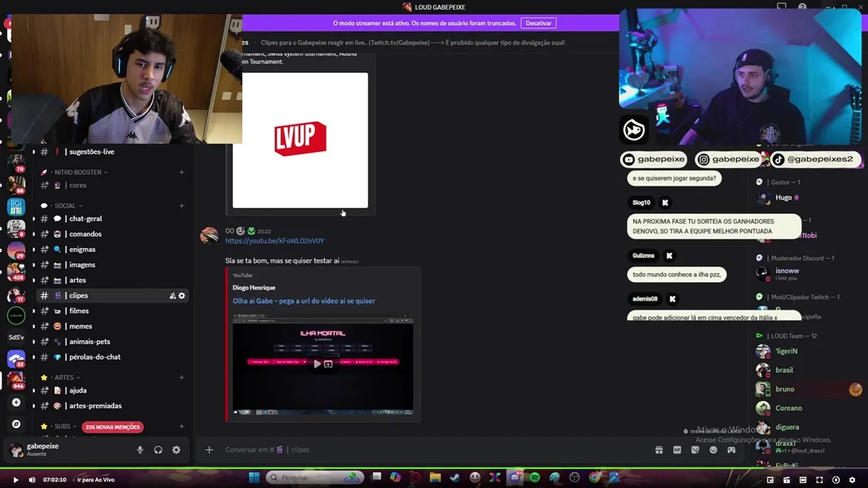Click Ir para Ao Vivo button
This screenshot has width=868, height=488.
(x=96, y=480)
